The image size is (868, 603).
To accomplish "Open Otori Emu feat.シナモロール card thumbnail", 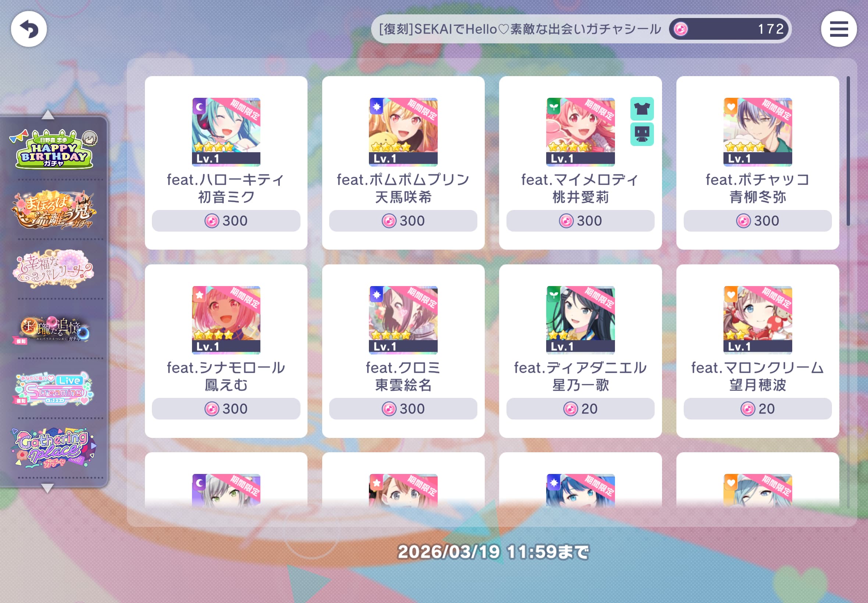I will click(226, 320).
